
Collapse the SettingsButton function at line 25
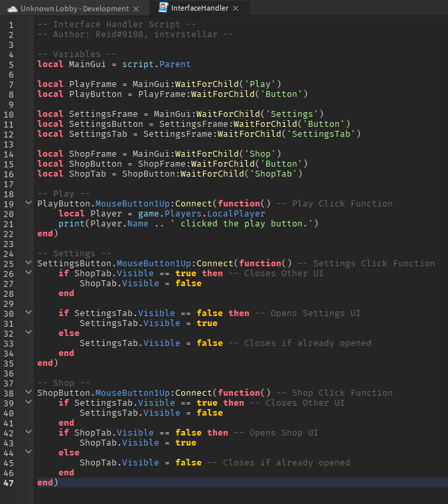(29, 262)
